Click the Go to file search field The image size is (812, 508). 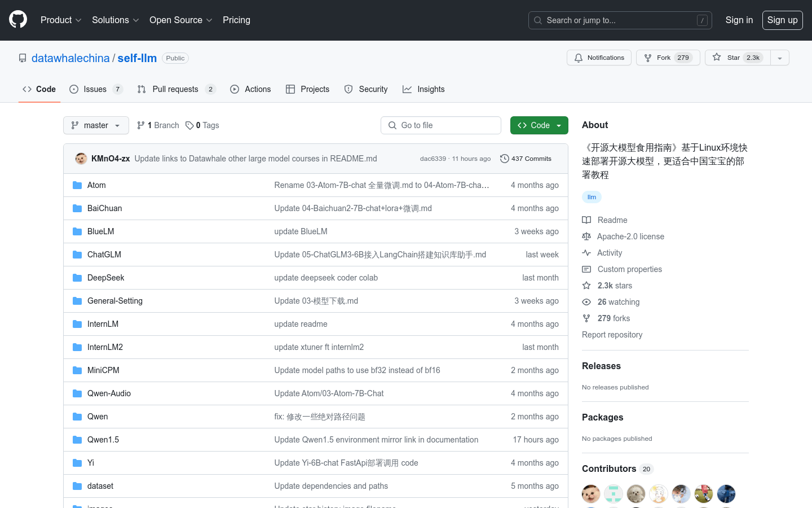click(441, 125)
